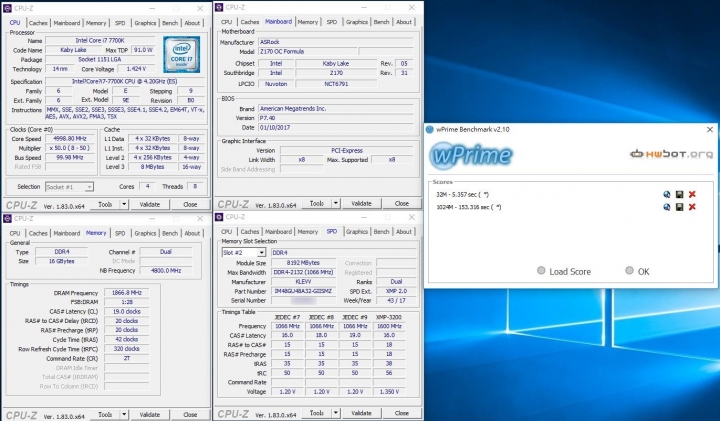Click Validate button in CPU window

(x=150, y=204)
